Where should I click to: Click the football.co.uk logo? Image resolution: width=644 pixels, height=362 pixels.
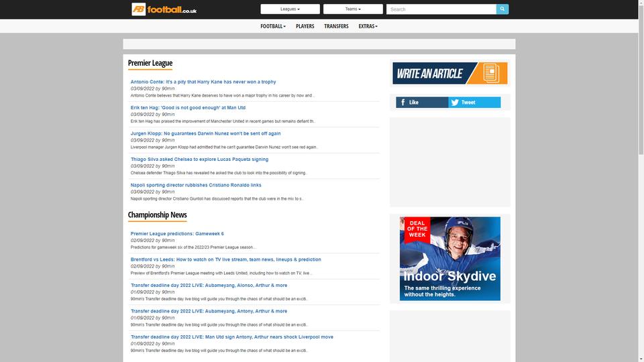click(x=164, y=9)
